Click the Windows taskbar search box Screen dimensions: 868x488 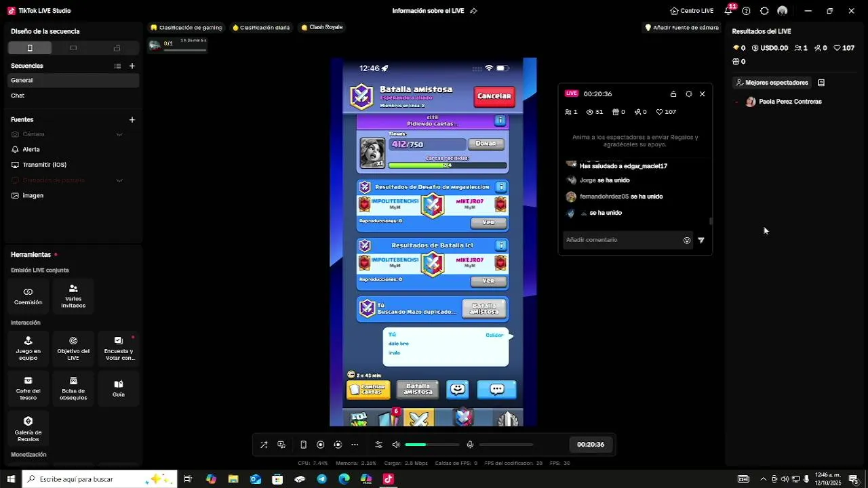[100, 479]
